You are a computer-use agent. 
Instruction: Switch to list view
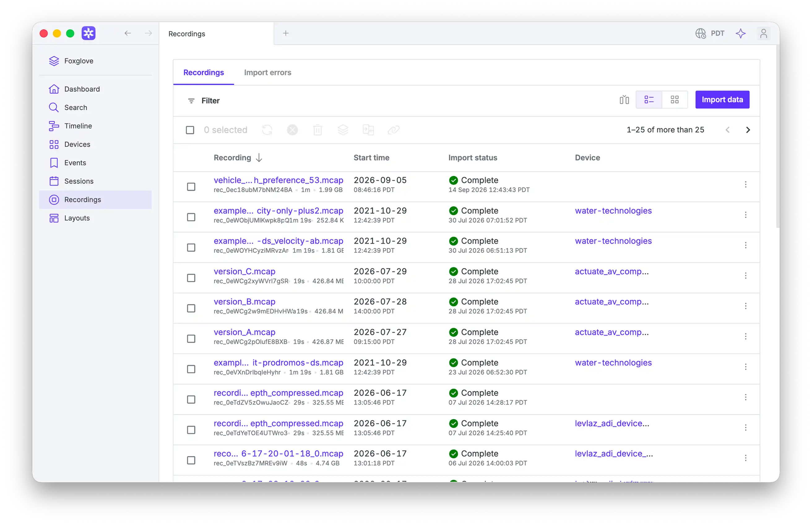point(649,99)
